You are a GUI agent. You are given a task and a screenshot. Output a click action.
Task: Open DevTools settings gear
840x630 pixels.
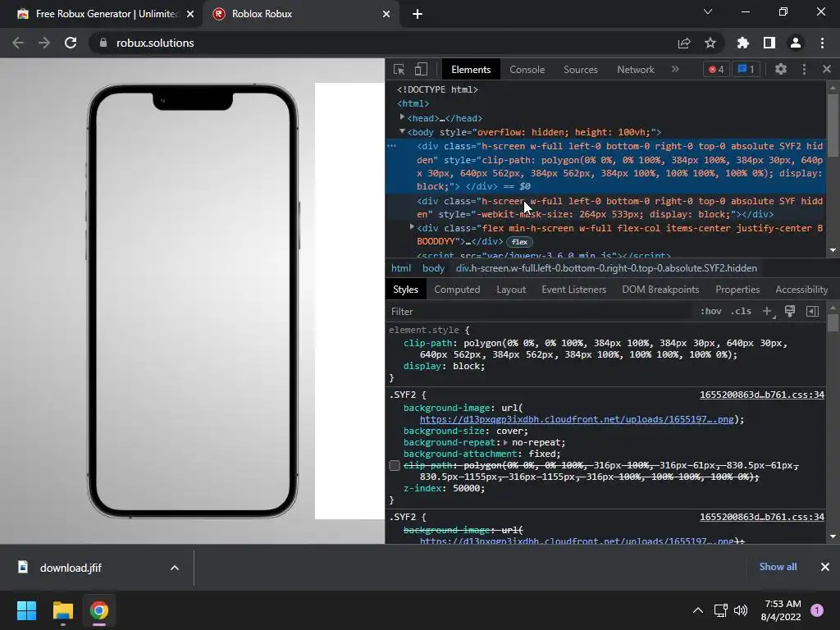pyautogui.click(x=781, y=69)
